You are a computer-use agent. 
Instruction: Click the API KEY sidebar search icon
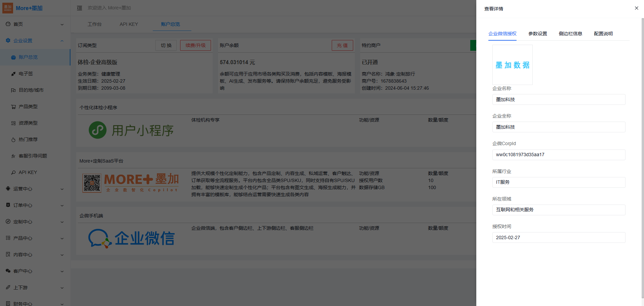tap(13, 173)
